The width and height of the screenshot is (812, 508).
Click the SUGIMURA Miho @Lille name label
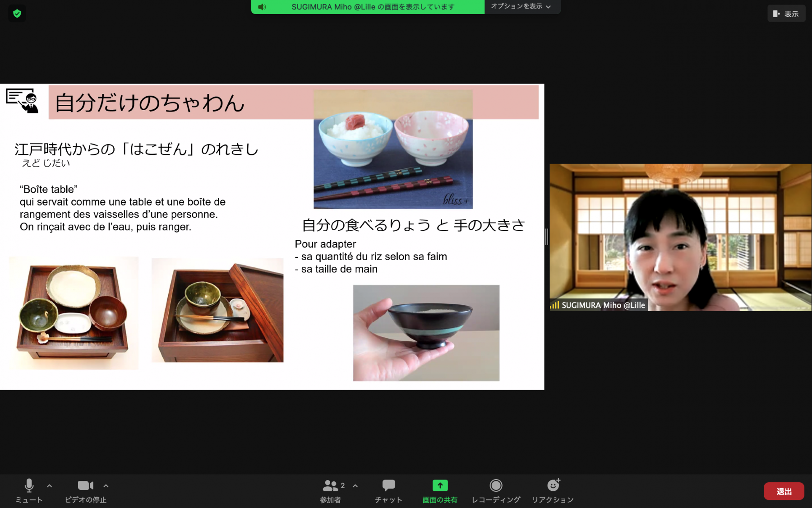pos(603,305)
